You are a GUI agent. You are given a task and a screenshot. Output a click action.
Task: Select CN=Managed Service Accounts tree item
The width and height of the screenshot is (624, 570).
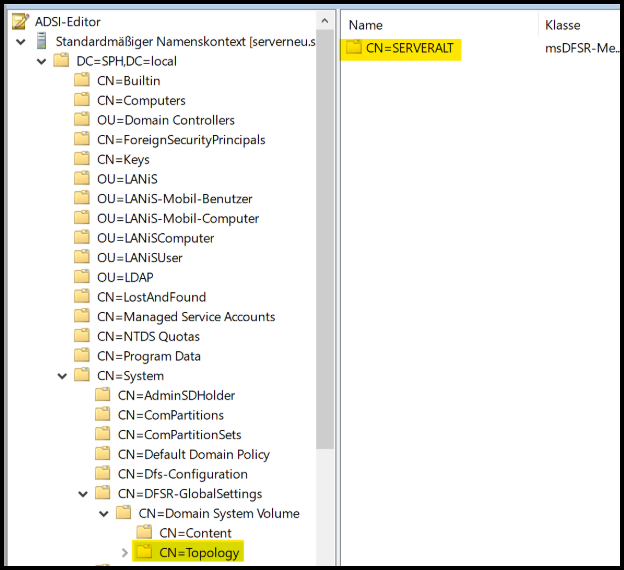[x=186, y=317]
